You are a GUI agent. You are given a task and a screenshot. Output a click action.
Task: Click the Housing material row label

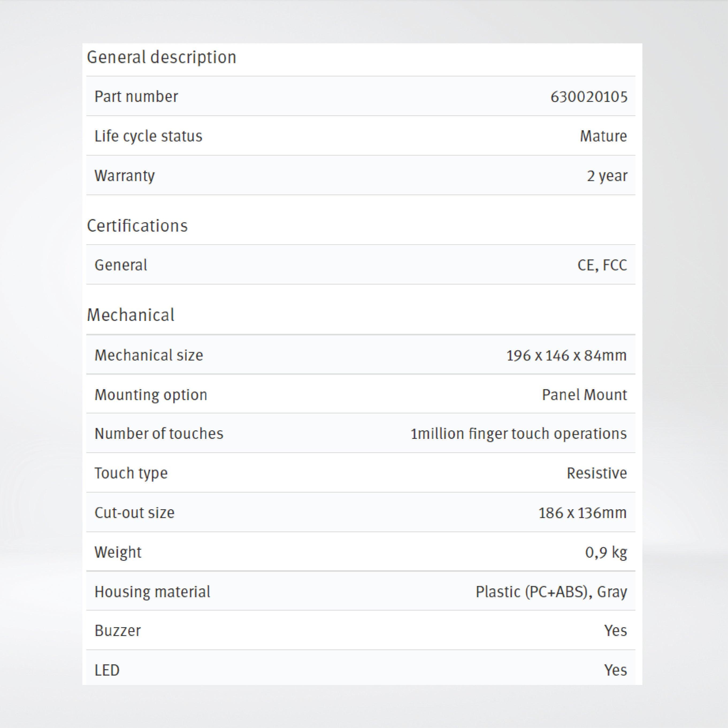click(x=152, y=592)
